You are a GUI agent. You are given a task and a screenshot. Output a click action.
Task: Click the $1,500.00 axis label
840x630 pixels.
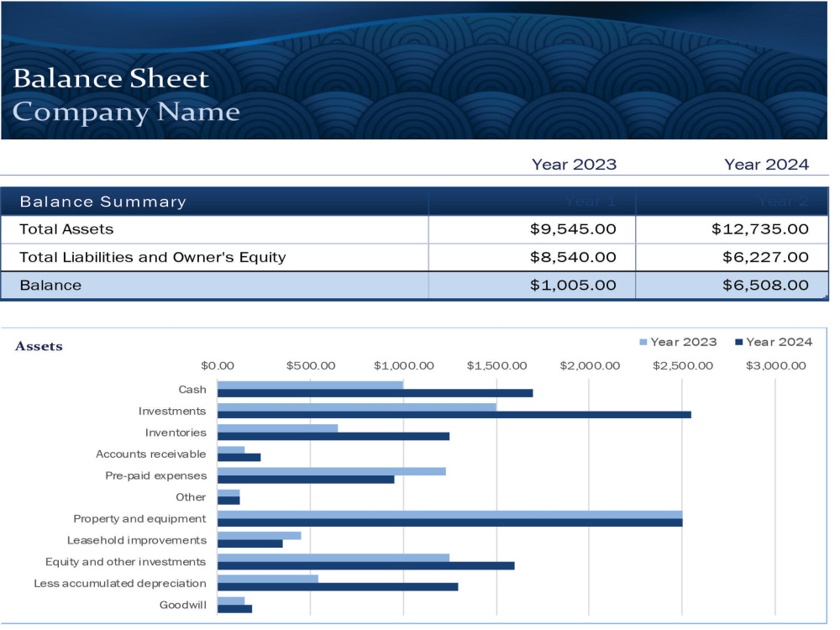497,366
